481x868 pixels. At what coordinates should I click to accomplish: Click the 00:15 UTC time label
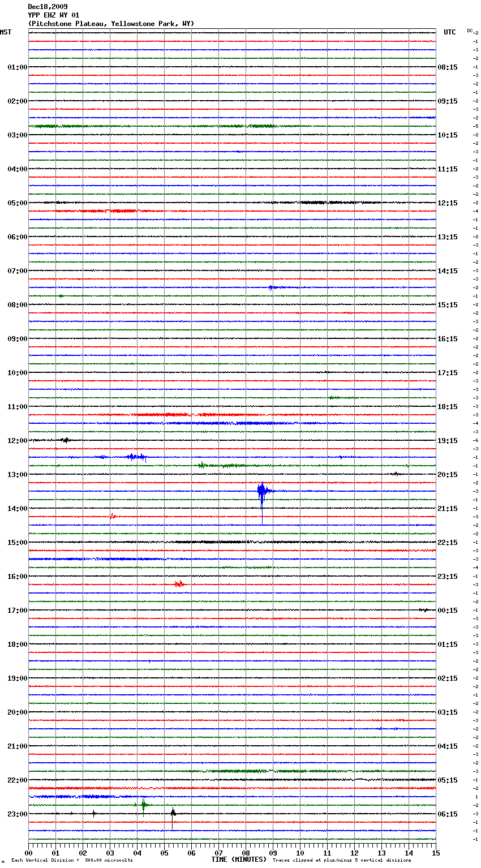coord(448,611)
